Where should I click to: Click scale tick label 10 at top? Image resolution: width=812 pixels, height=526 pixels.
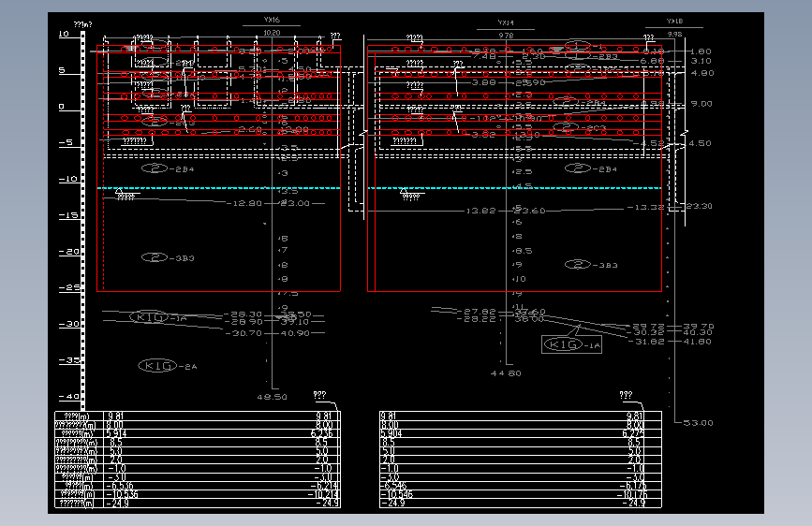tap(63, 34)
